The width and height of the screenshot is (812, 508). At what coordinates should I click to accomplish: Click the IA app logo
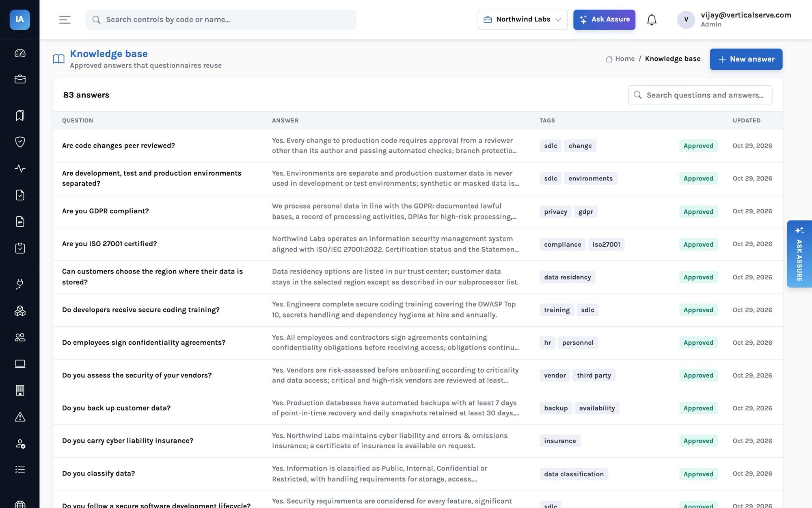click(x=19, y=20)
